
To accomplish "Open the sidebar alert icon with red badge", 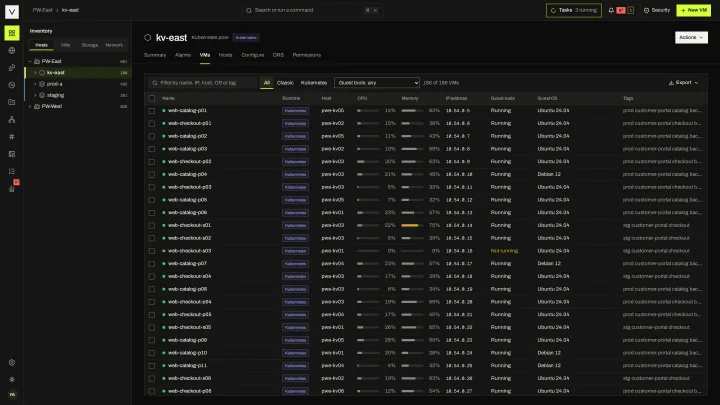I will (x=12, y=188).
